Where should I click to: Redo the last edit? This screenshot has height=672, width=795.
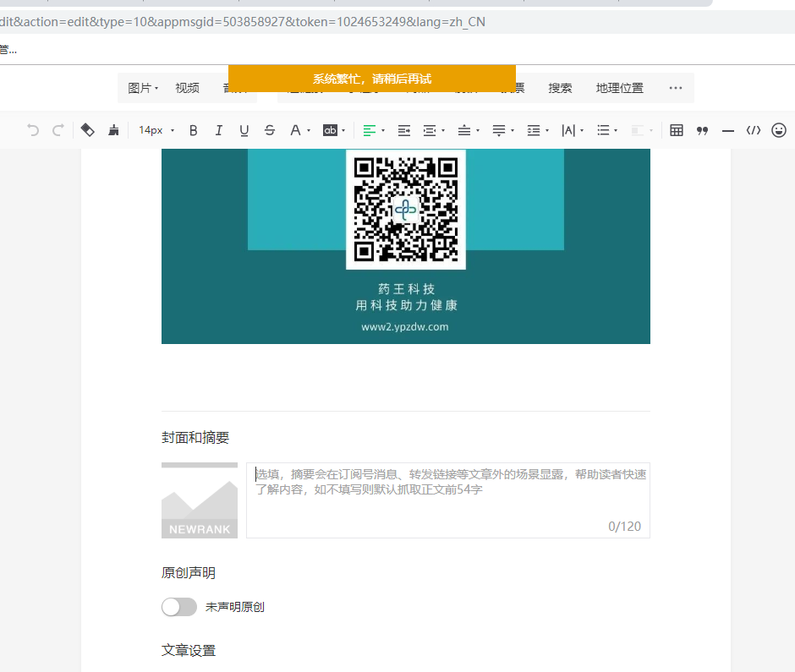click(58, 130)
